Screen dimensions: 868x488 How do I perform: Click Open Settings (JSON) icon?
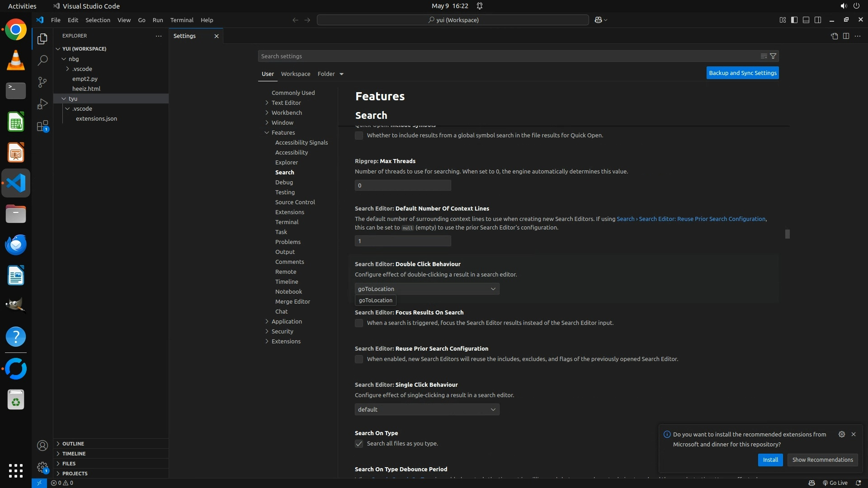[834, 36]
